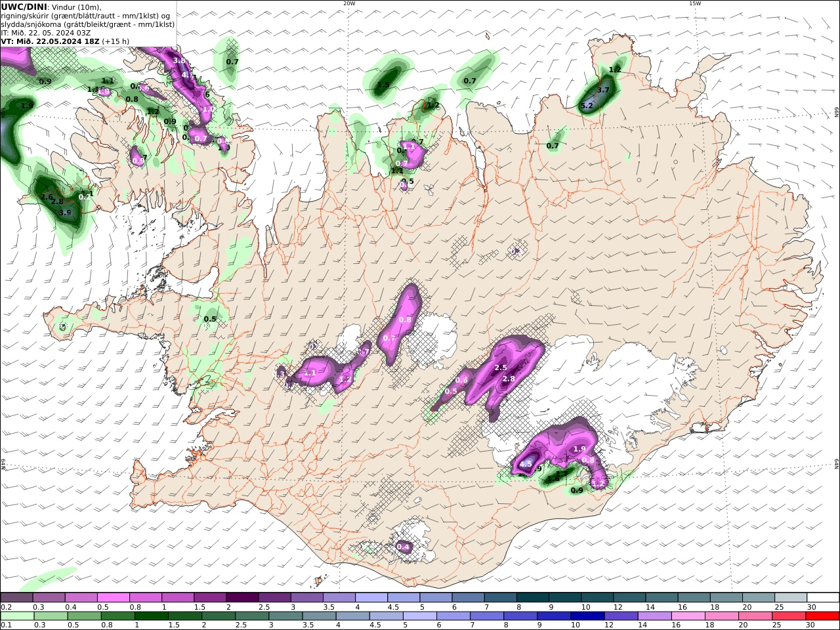Click the 'slydda/snjókoma' legend description line

87,24
